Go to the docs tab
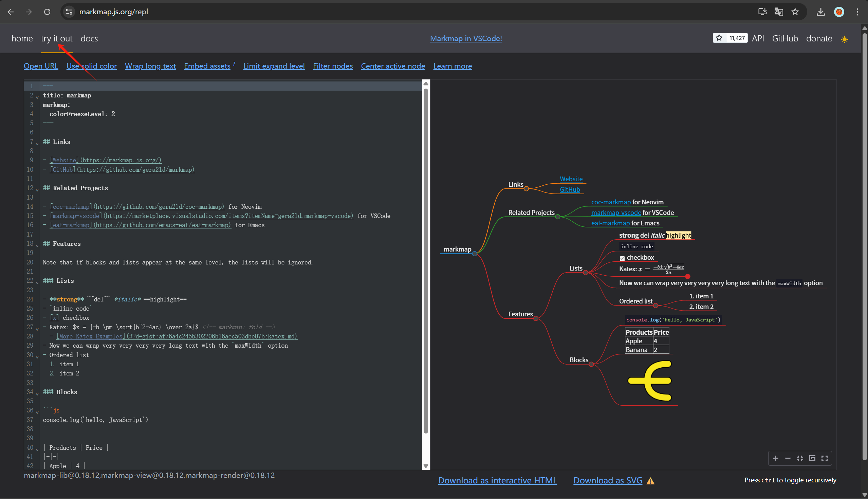Viewport: 868px width, 499px height. 89,38
